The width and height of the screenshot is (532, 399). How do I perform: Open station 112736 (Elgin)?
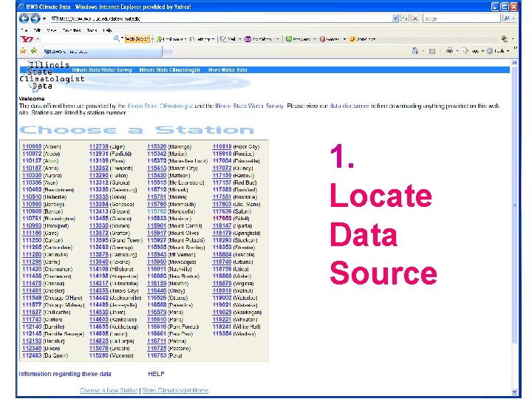pyautogui.click(x=98, y=146)
